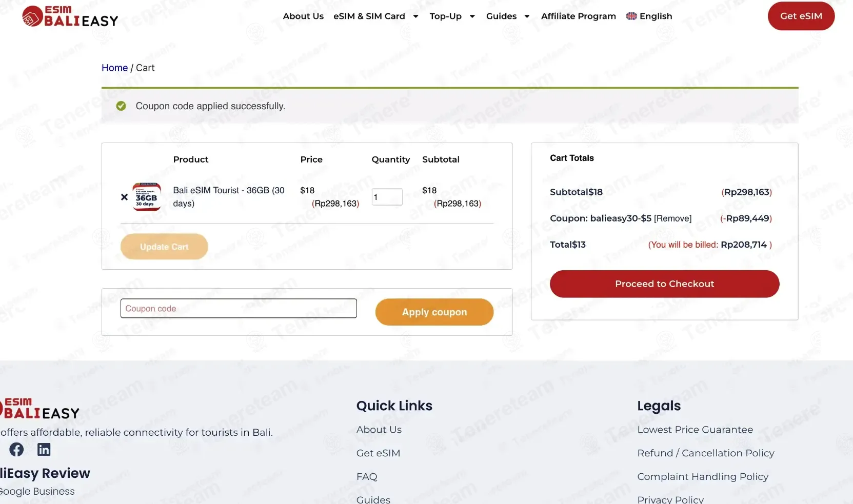Click the UK flag language icon
The width and height of the screenshot is (853, 504).
631,16
